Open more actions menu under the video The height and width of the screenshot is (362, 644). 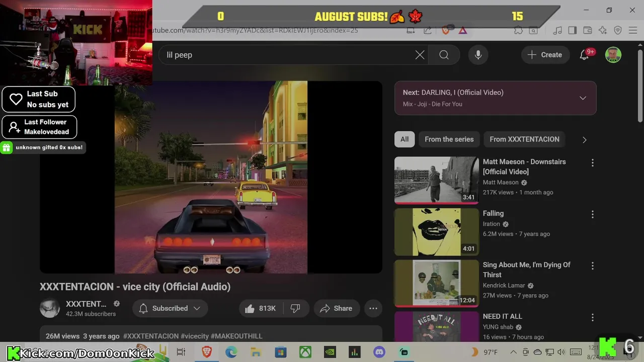(373, 308)
